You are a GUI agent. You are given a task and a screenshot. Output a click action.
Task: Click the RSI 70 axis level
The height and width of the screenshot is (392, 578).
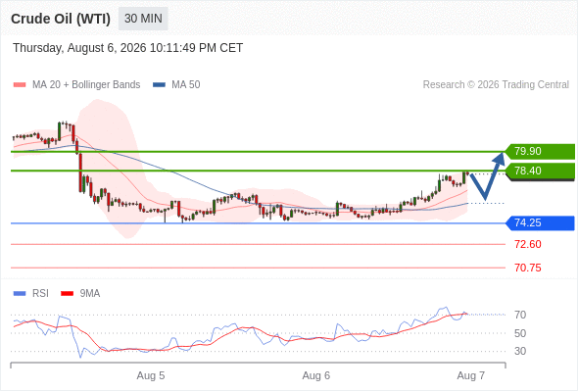[520, 315]
